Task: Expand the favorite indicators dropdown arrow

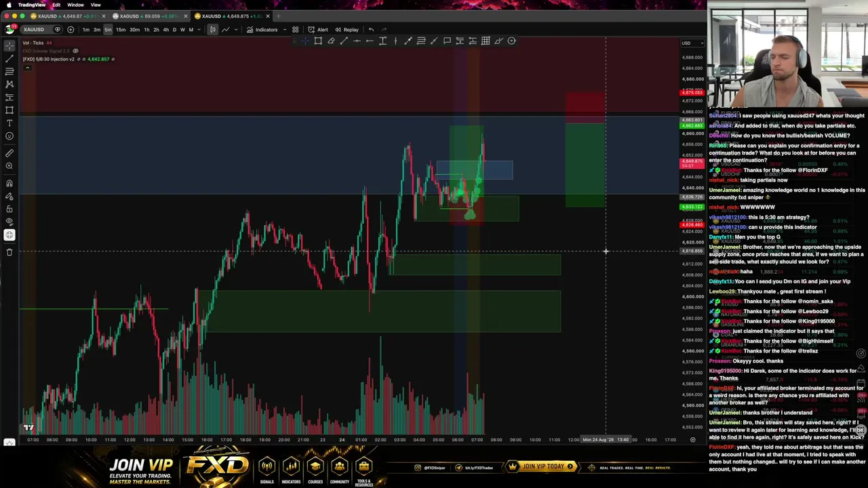Action: [x=283, y=30]
